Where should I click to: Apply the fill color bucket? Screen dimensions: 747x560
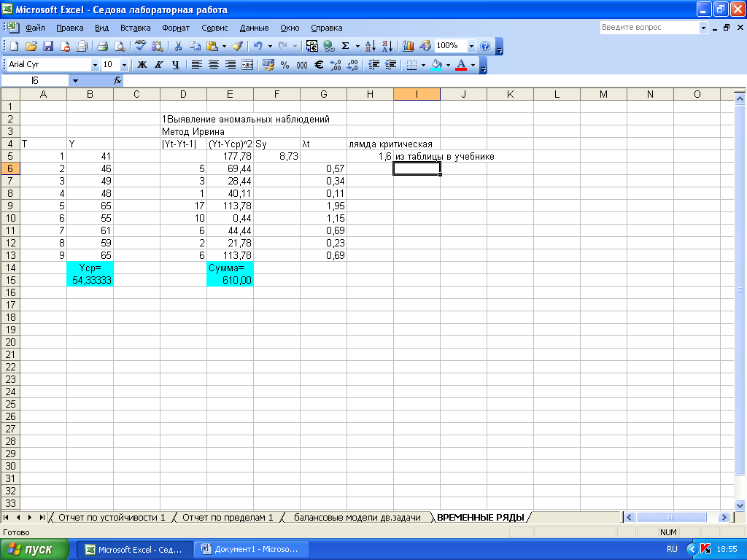coord(436,65)
